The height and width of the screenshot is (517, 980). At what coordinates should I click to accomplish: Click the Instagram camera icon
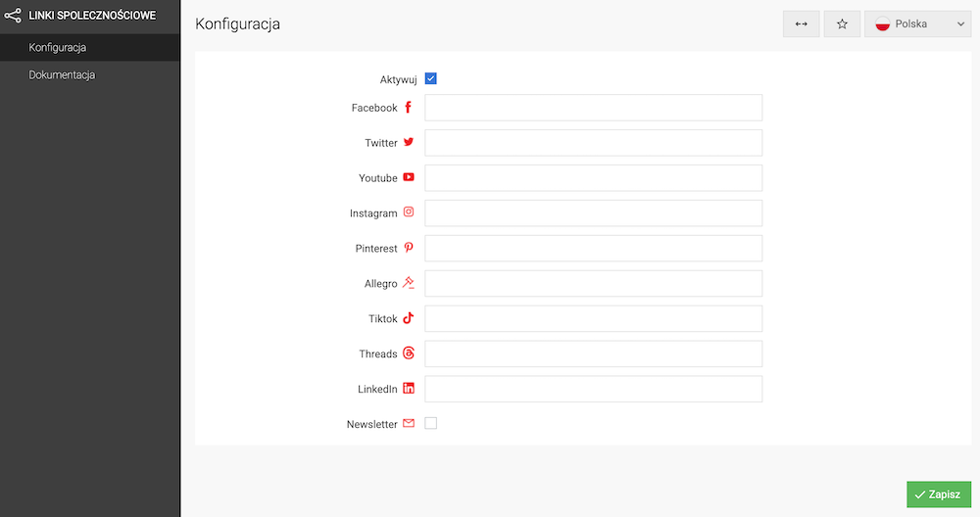click(x=409, y=212)
